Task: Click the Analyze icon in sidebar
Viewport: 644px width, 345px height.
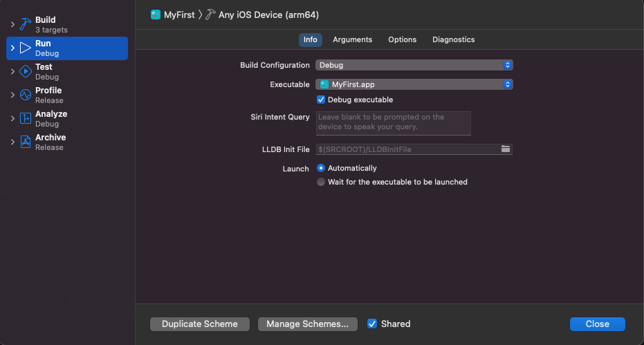Action: (26, 118)
